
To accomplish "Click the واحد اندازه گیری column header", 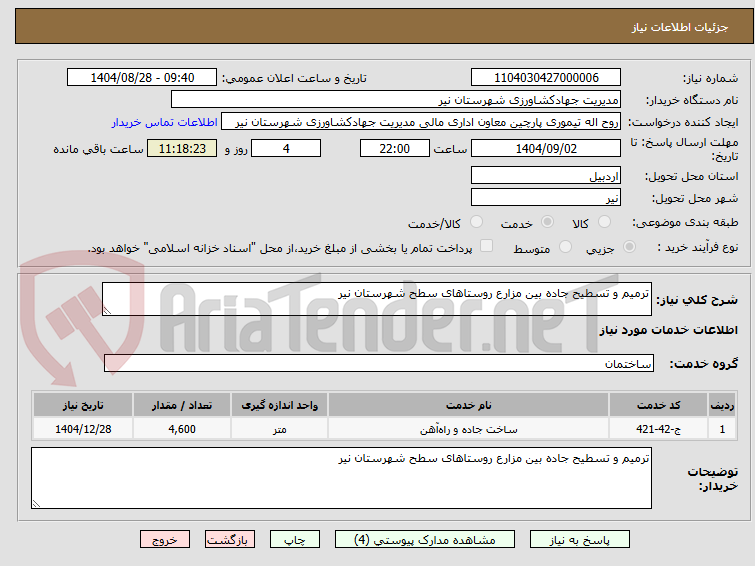I will coord(279,405).
